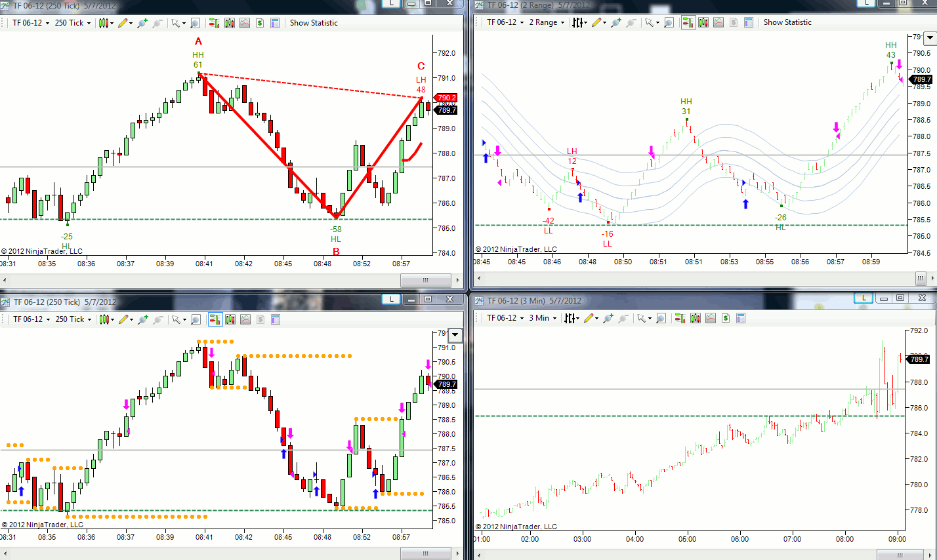Click horizontal scrollbar thumb of 3 Min chart
This screenshot has height=560, width=937.
[x=900, y=555]
